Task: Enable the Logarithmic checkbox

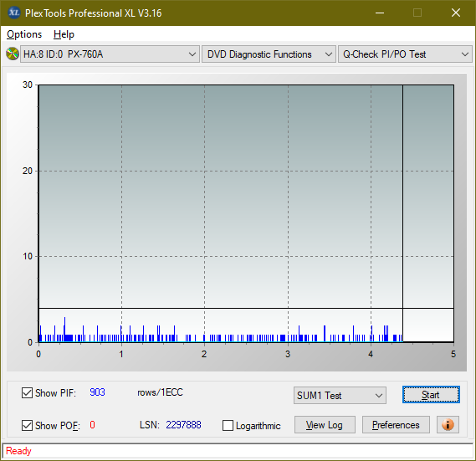Action: coord(228,425)
